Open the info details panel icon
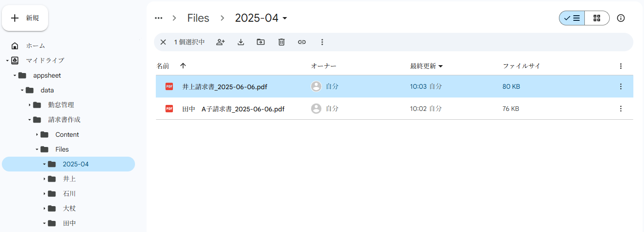This screenshot has height=232, width=644. pos(621,18)
